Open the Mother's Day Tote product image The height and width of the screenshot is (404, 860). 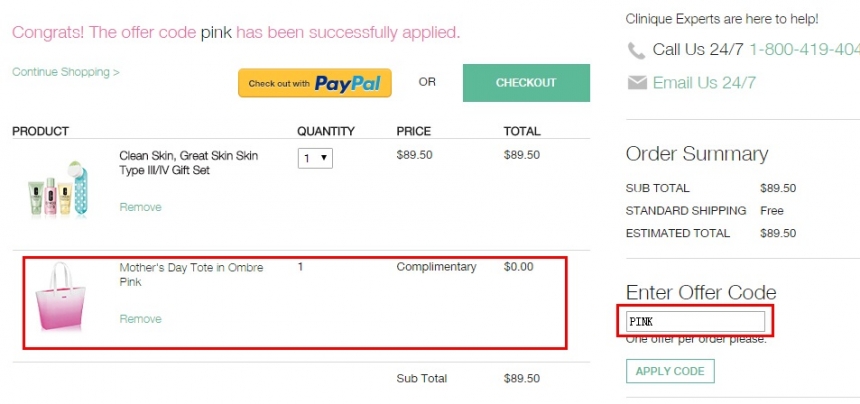60,297
